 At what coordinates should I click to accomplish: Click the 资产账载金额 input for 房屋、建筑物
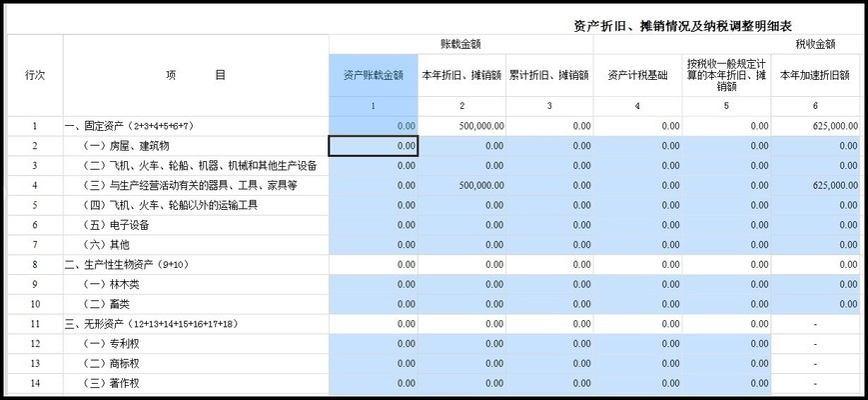point(374,146)
